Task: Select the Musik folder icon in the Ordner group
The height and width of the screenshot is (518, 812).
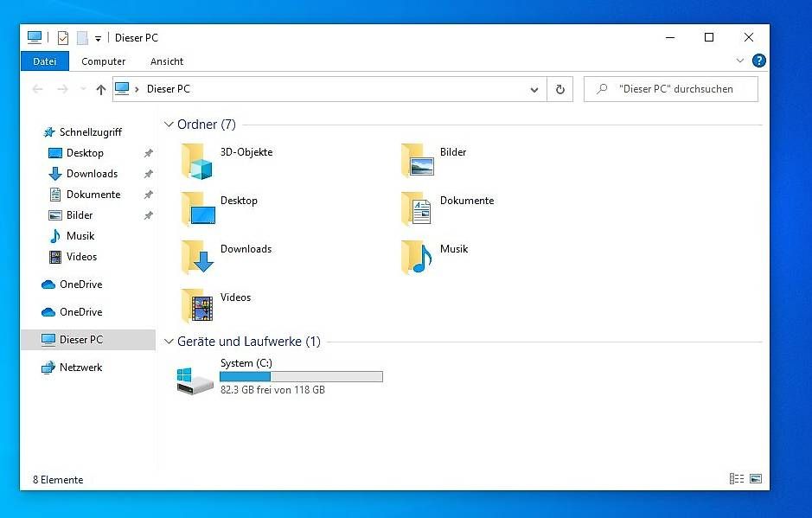Action: click(x=416, y=258)
